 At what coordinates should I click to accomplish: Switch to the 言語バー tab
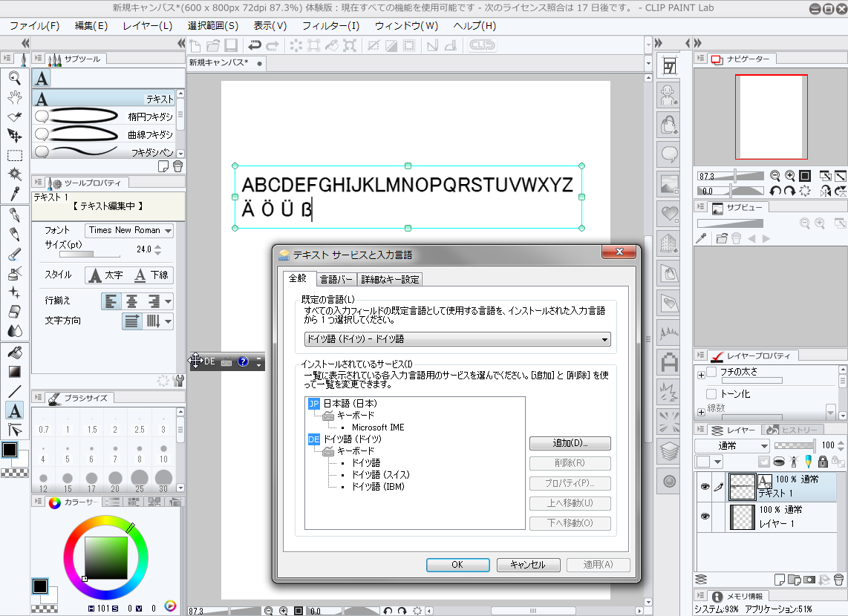(x=335, y=279)
